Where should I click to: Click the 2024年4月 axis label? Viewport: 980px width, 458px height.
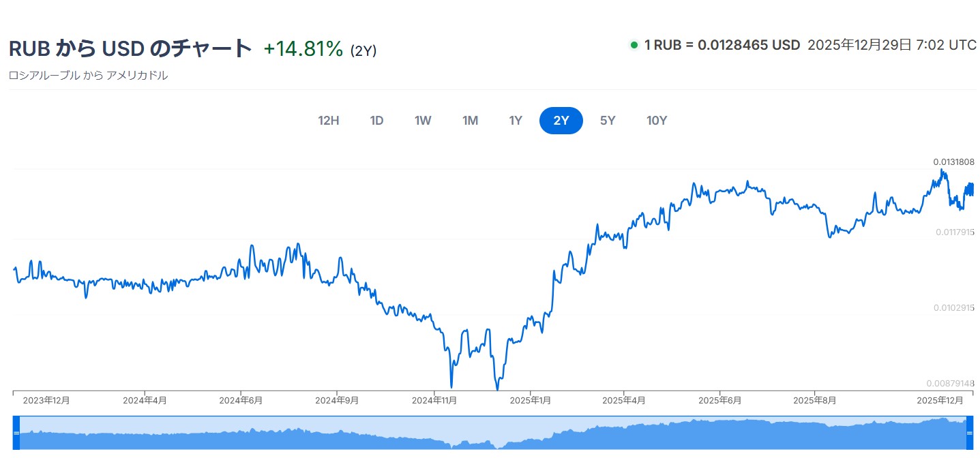pos(145,401)
